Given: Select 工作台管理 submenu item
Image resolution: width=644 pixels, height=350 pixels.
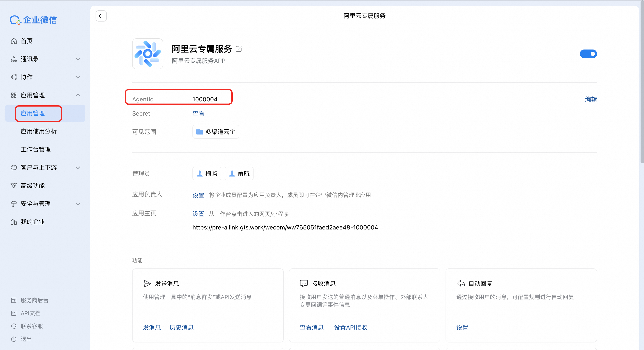Looking at the screenshot, I should click(x=36, y=149).
